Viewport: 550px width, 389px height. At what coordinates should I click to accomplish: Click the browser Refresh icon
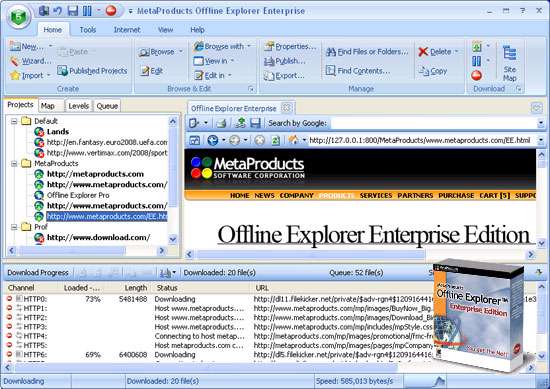pos(276,140)
